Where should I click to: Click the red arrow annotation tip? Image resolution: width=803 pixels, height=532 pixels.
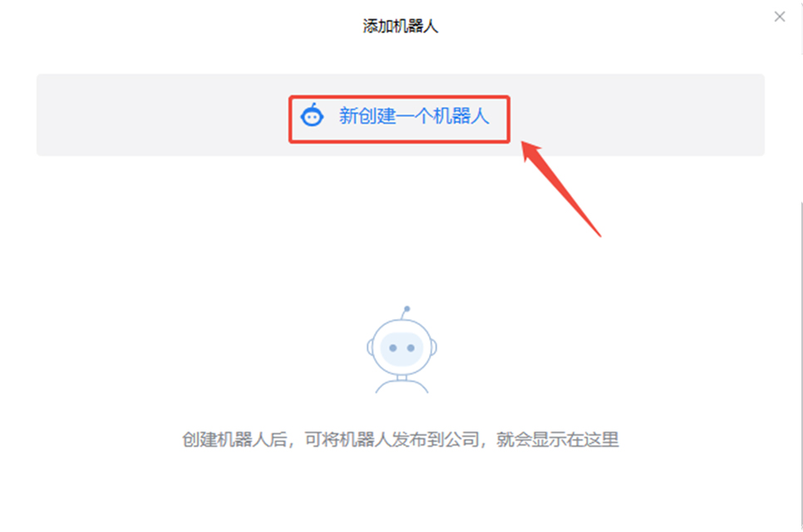click(x=525, y=145)
